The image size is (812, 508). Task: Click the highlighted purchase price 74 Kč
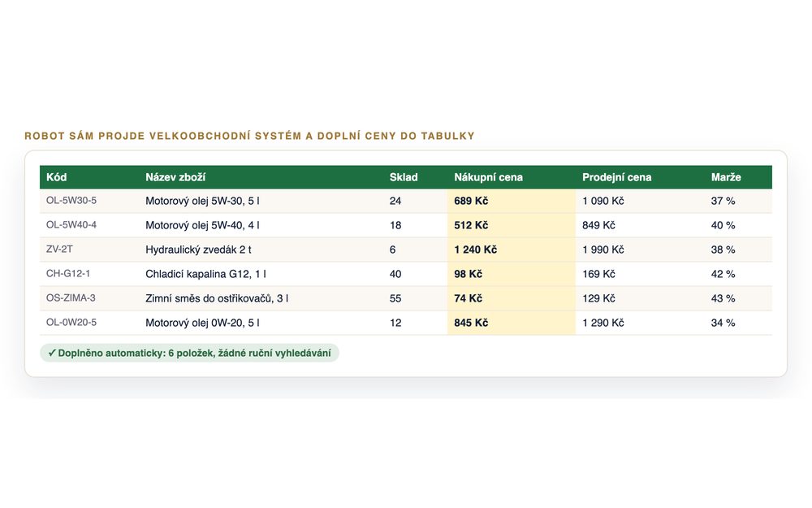[x=469, y=298]
